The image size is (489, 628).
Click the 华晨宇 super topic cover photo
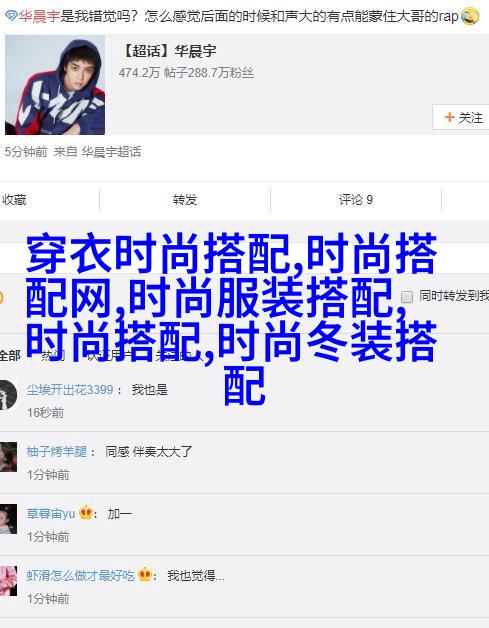tap(55, 85)
